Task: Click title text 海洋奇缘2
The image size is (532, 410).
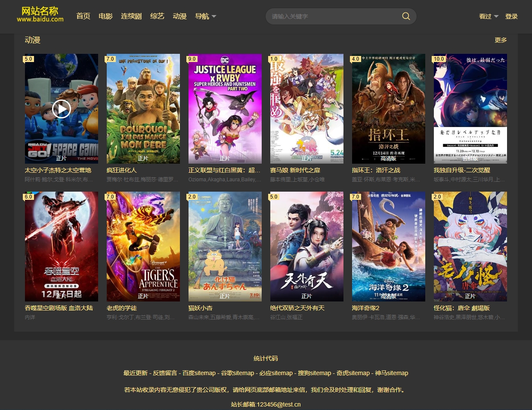Action: (x=366, y=308)
